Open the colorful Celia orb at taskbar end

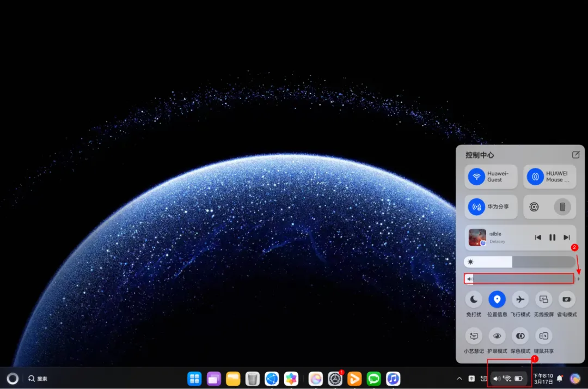coord(575,379)
